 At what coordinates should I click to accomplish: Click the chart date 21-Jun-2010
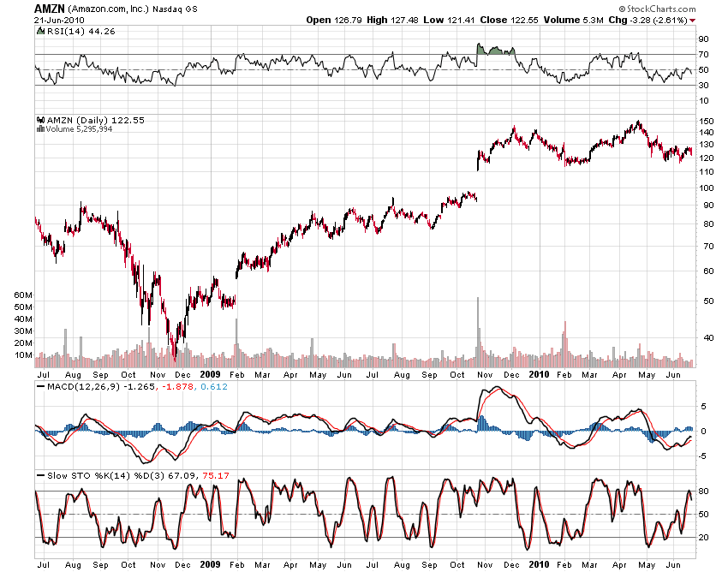59,21
